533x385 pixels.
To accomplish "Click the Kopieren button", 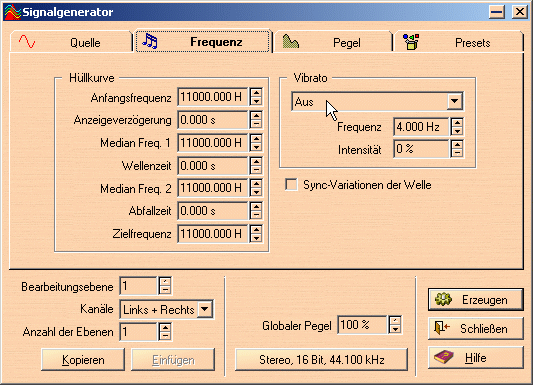I will pos(83,359).
